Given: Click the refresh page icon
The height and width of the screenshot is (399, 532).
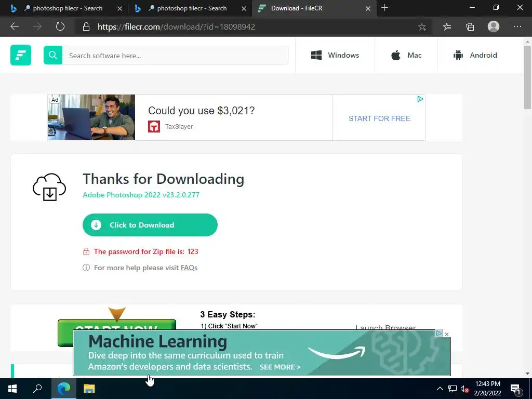Looking at the screenshot, I should pos(60,26).
